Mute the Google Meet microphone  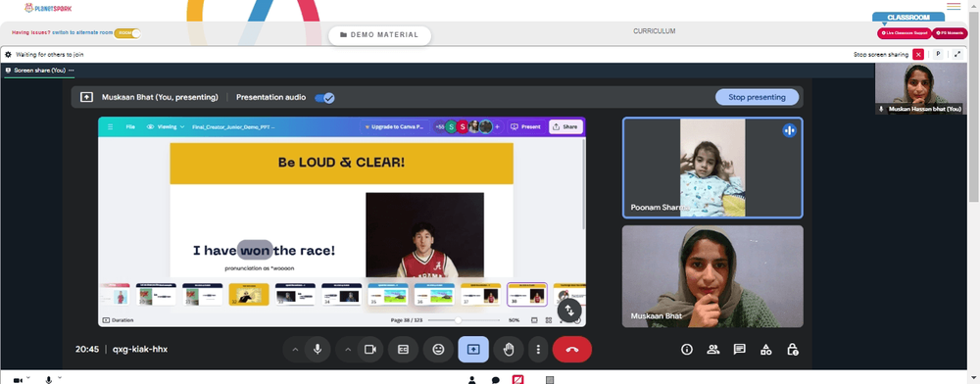[x=318, y=350]
